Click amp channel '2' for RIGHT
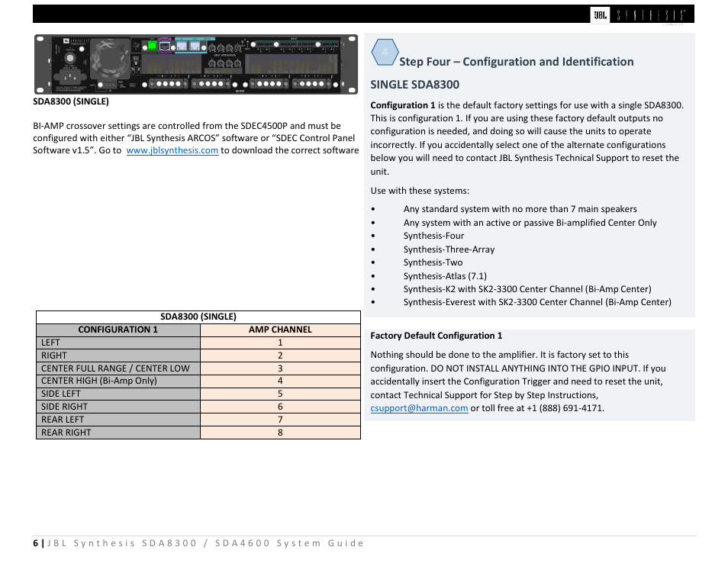Viewport: 728px width, 563px height. (x=280, y=355)
